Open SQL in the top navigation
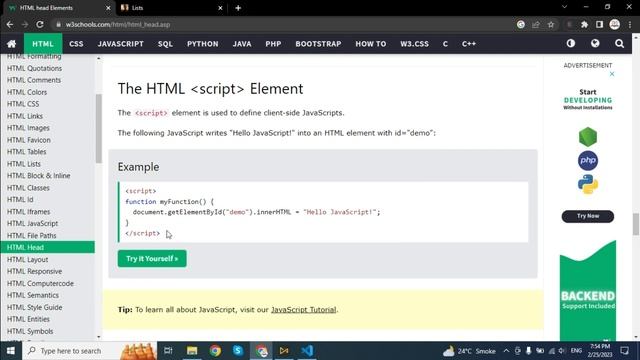The width and height of the screenshot is (640, 360). click(165, 44)
